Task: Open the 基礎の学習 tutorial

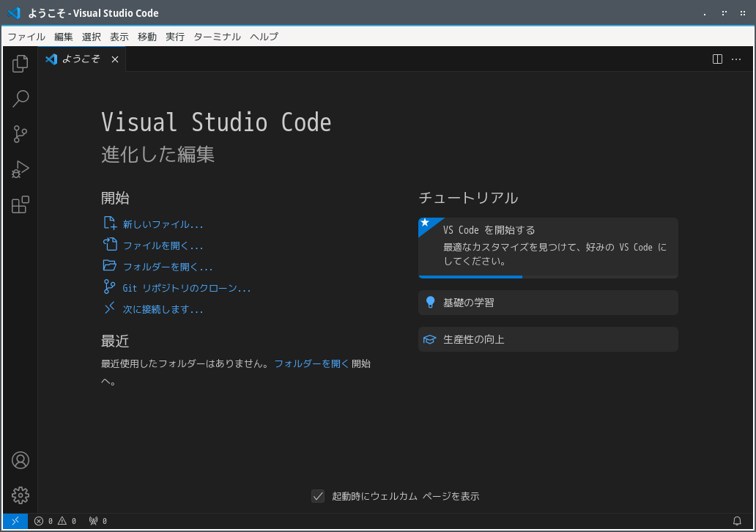Action: click(548, 303)
